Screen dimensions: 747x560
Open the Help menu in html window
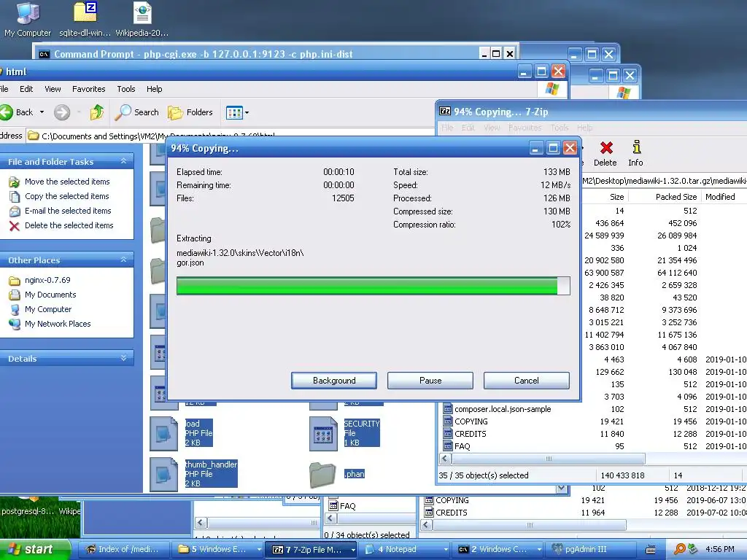point(155,89)
